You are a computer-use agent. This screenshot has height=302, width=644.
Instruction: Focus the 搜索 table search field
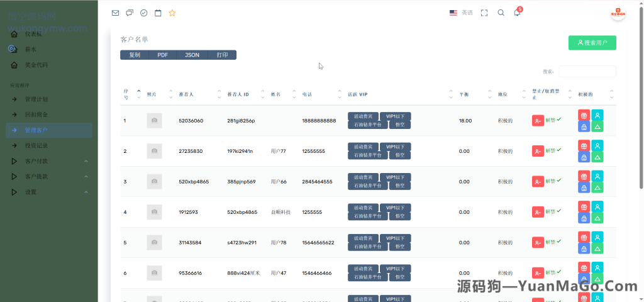pyautogui.click(x=587, y=71)
